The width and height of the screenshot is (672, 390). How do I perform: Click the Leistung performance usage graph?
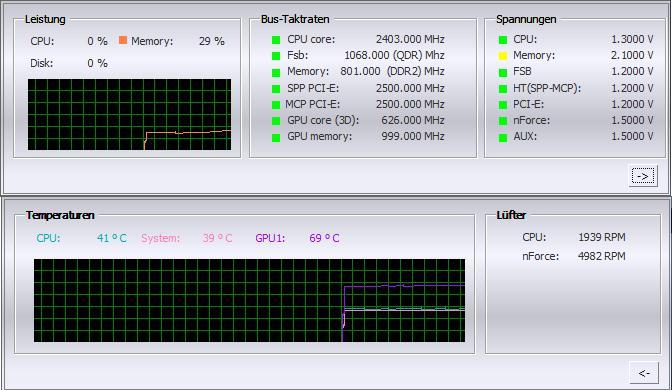(129, 114)
